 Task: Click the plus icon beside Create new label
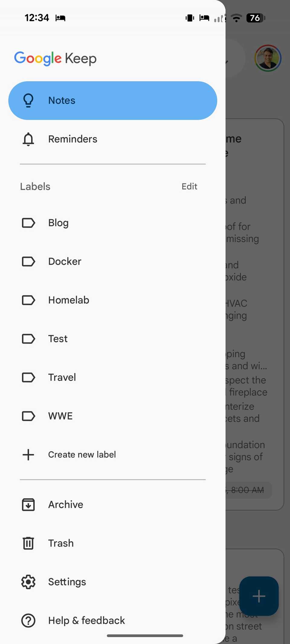[28, 455]
